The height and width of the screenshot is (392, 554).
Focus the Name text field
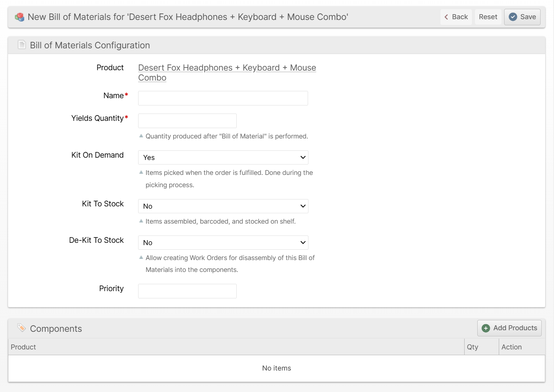coord(223,98)
